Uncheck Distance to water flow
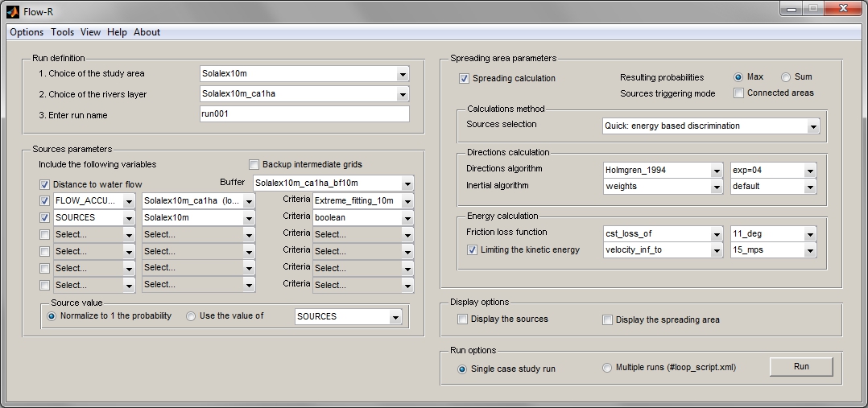 tap(45, 184)
